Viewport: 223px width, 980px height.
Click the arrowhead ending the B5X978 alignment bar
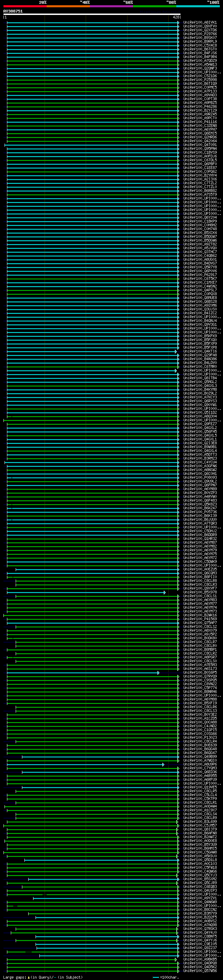(165, 592)
